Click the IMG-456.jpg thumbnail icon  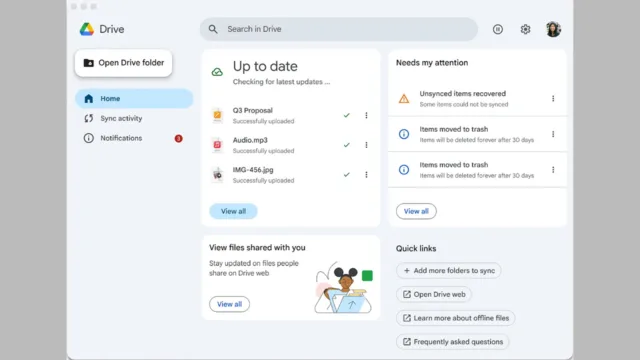pos(217,175)
